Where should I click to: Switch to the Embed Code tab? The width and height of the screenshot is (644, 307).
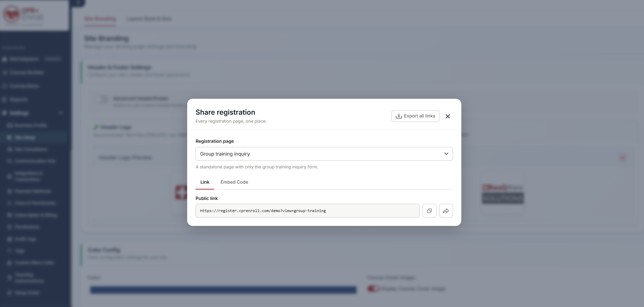[234, 182]
